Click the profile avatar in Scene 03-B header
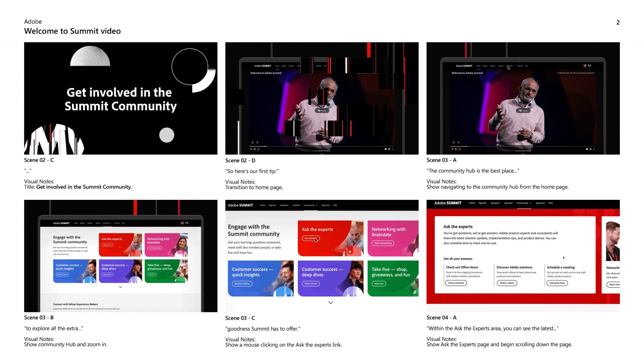This screenshot has width=644, height=362. [x=182, y=223]
